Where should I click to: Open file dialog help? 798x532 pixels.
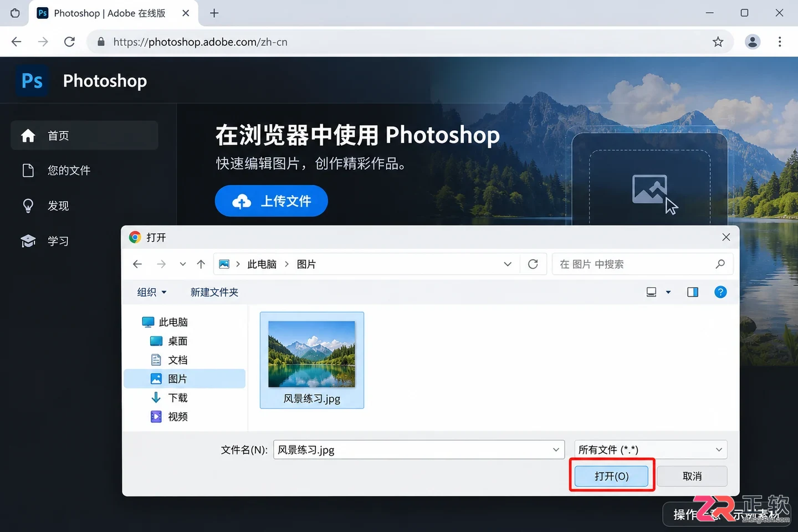(720, 292)
